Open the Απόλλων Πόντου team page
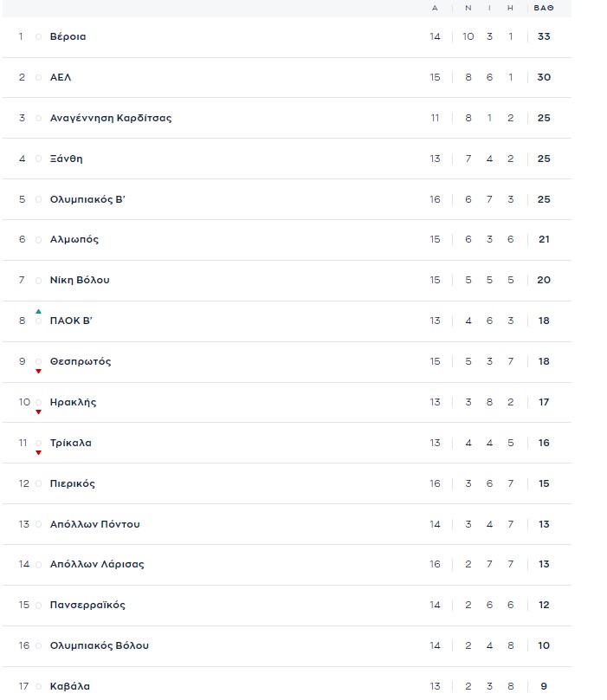Image resolution: width=607 pixels, height=700 pixels. point(95,524)
